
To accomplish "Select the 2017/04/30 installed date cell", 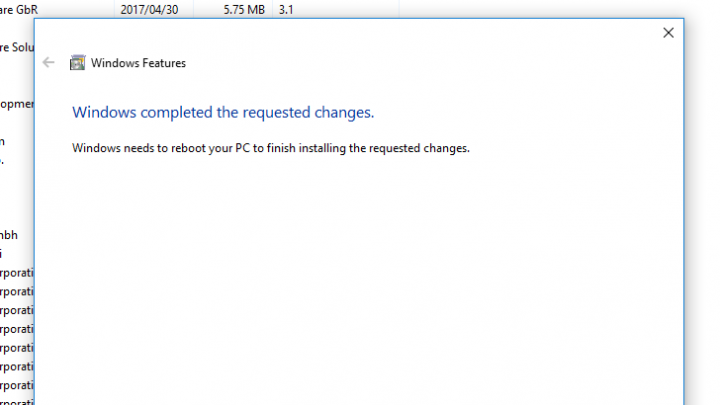I will point(149,10).
